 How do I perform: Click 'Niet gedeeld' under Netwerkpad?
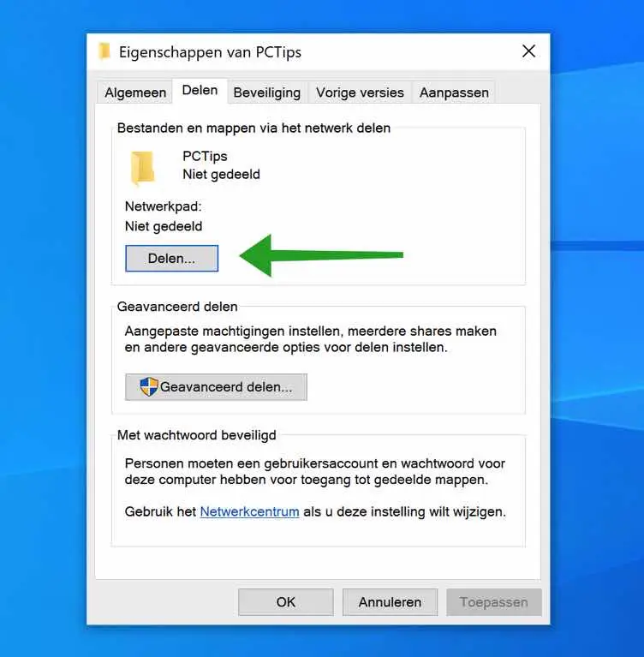[x=164, y=226]
